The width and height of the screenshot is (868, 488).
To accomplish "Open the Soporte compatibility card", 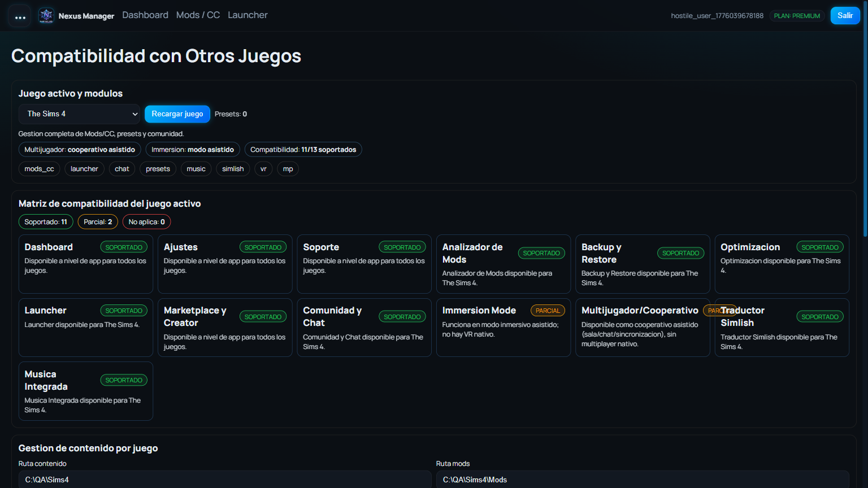I will 364,264.
